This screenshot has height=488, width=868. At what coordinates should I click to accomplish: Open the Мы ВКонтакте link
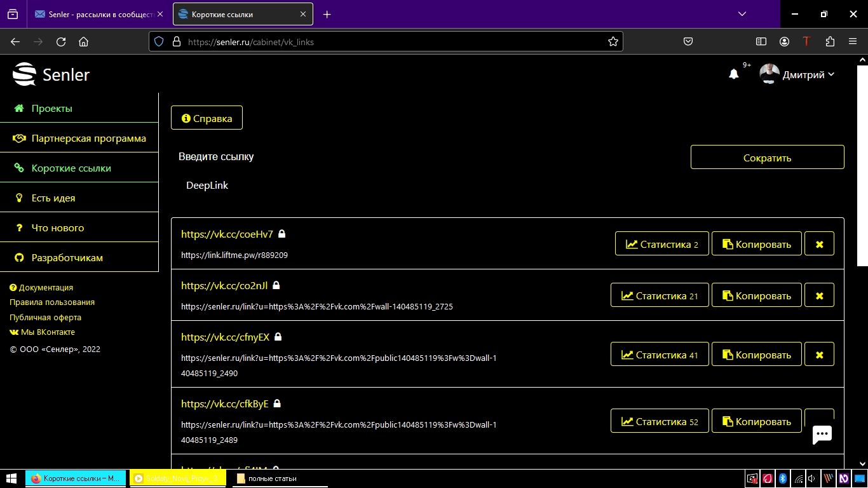point(43,332)
